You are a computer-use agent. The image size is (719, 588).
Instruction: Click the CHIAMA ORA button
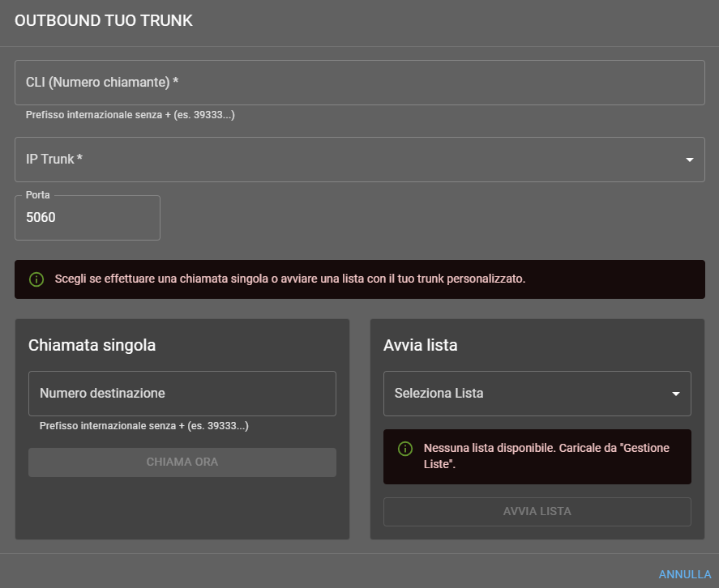click(x=182, y=462)
